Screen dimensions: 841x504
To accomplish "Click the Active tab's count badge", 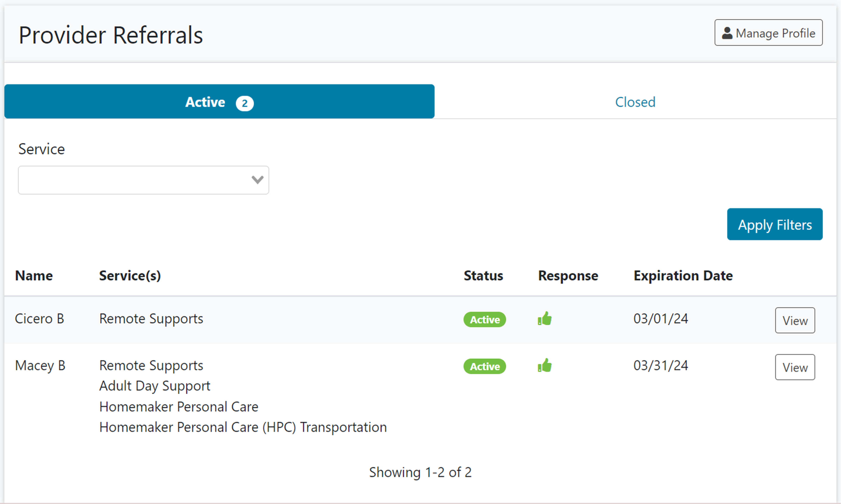I will [x=244, y=103].
